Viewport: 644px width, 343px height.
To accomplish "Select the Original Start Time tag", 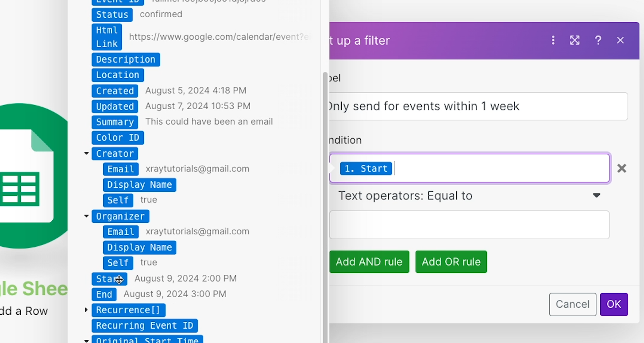I will (147, 339).
